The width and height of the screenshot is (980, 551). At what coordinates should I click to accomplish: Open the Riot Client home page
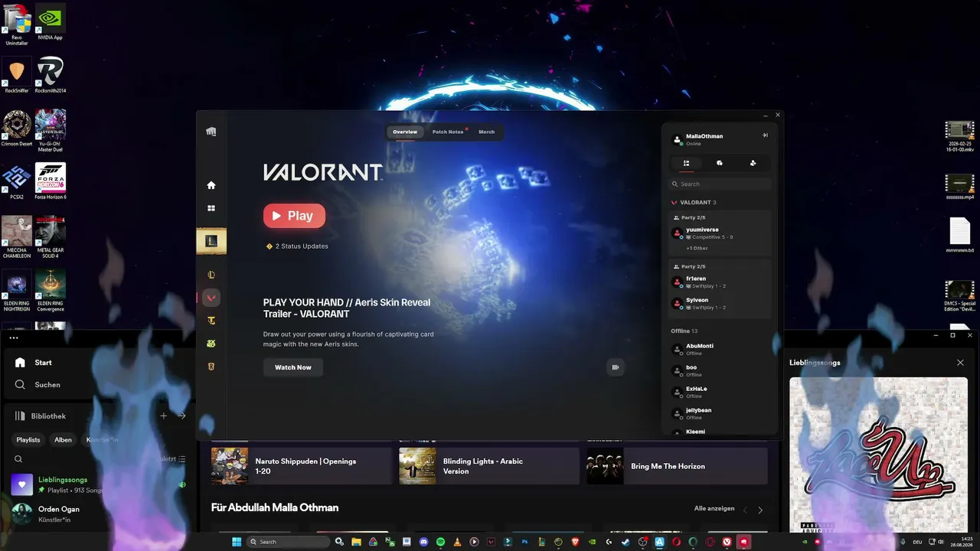click(211, 185)
